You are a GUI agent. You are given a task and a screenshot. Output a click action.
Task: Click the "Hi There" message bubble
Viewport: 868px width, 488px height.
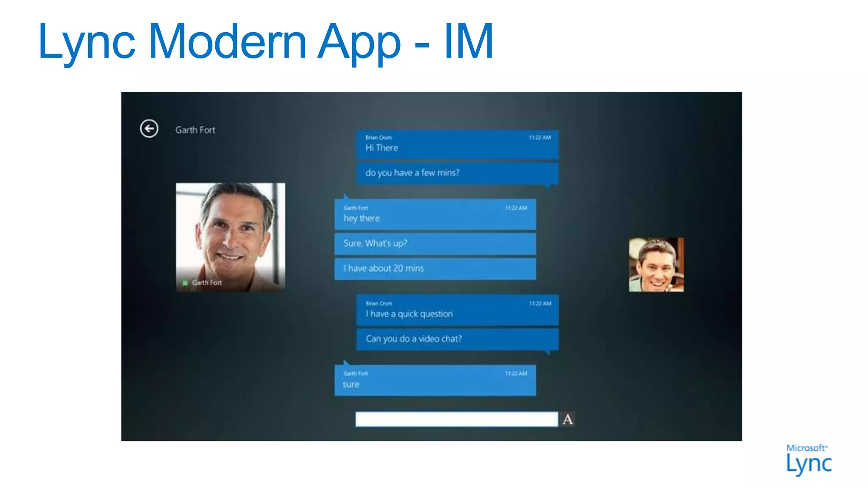click(458, 144)
